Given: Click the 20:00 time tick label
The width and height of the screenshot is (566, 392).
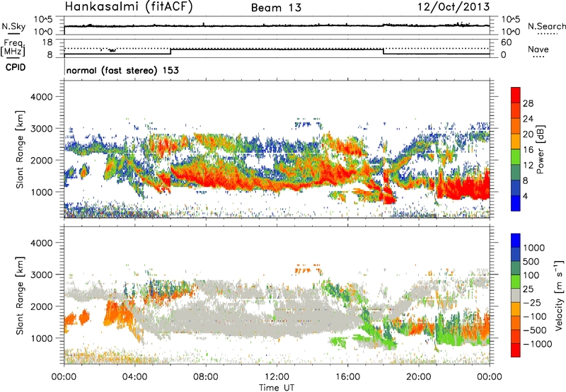Looking at the screenshot, I should [x=419, y=377].
